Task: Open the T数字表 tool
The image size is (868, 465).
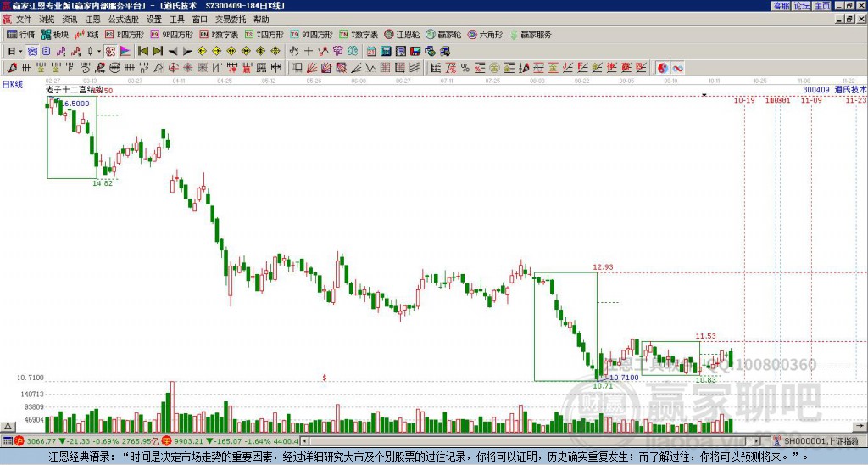Action: [x=359, y=34]
